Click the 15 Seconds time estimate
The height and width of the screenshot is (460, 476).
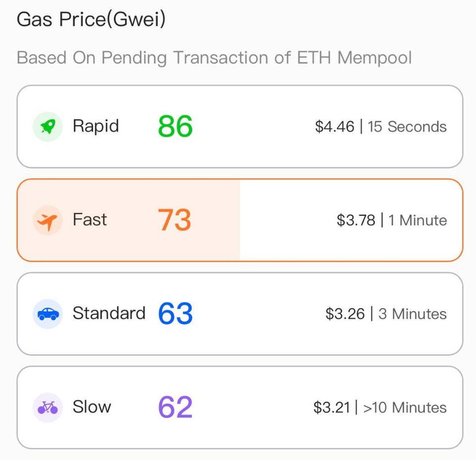(407, 127)
